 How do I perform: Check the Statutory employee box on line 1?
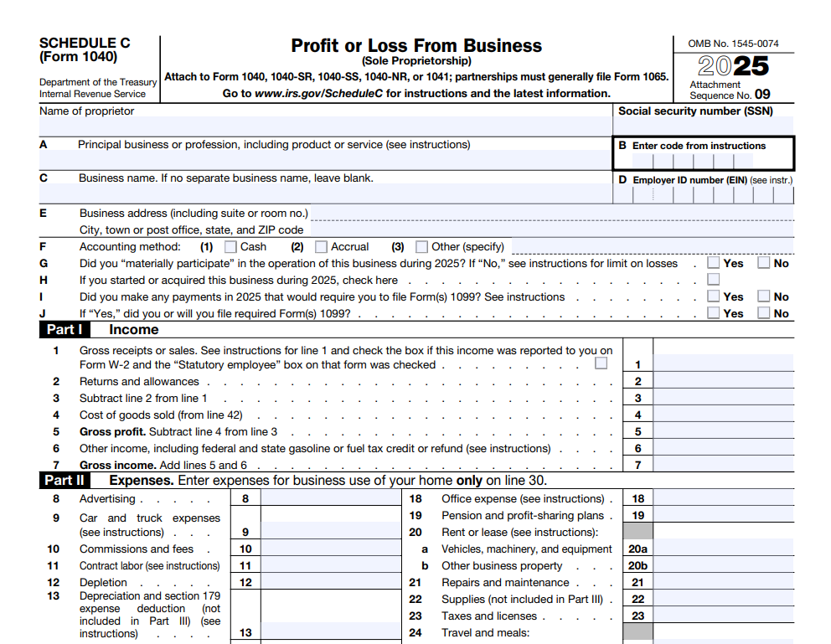(601, 363)
